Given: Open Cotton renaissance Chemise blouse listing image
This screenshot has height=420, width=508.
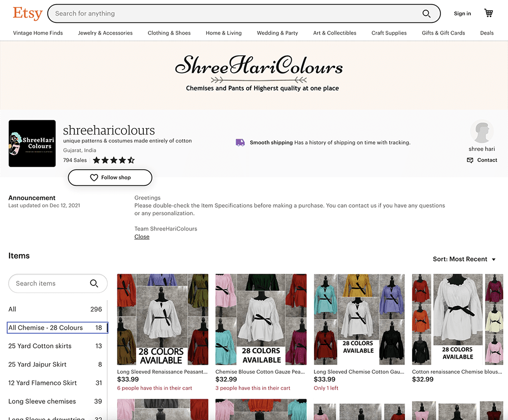Looking at the screenshot, I should [x=458, y=319].
